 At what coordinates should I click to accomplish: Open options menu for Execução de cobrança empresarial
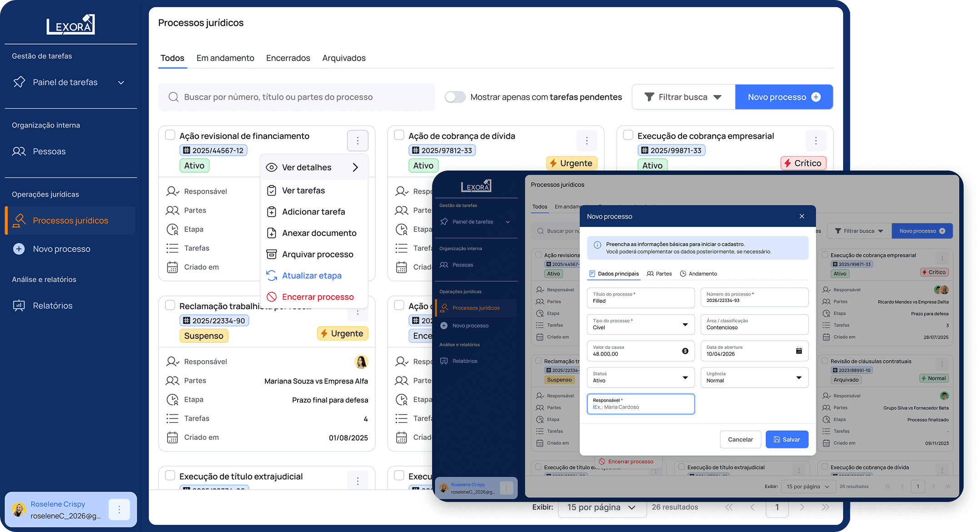pos(816,141)
